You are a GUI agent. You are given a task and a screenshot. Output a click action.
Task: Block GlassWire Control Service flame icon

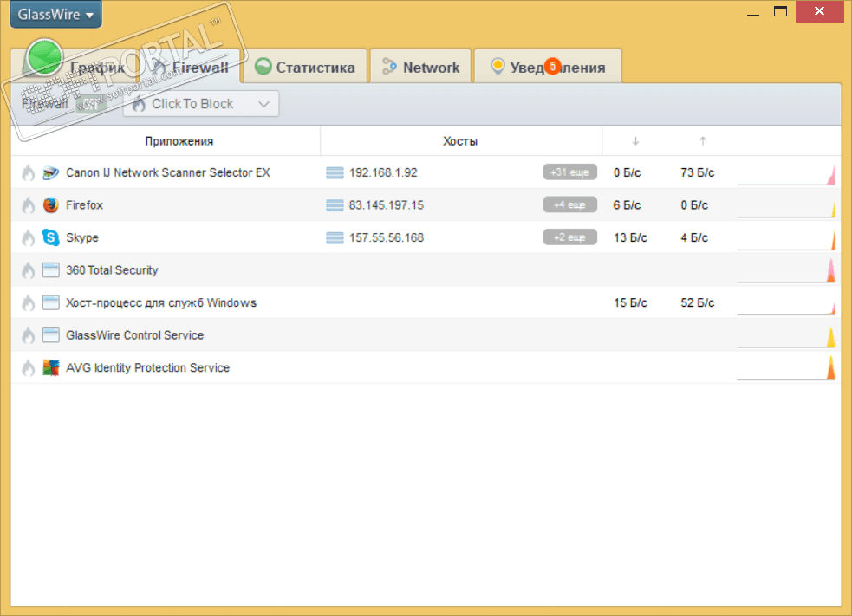29,335
